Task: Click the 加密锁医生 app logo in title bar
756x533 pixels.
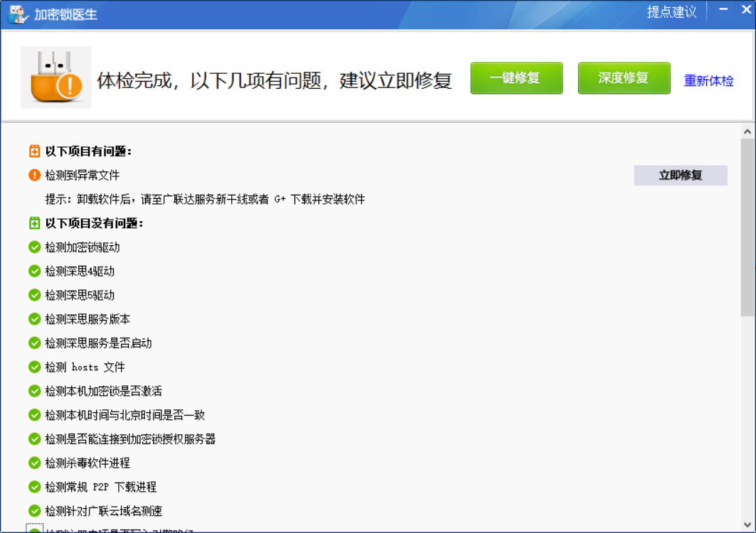Action: coord(18,14)
